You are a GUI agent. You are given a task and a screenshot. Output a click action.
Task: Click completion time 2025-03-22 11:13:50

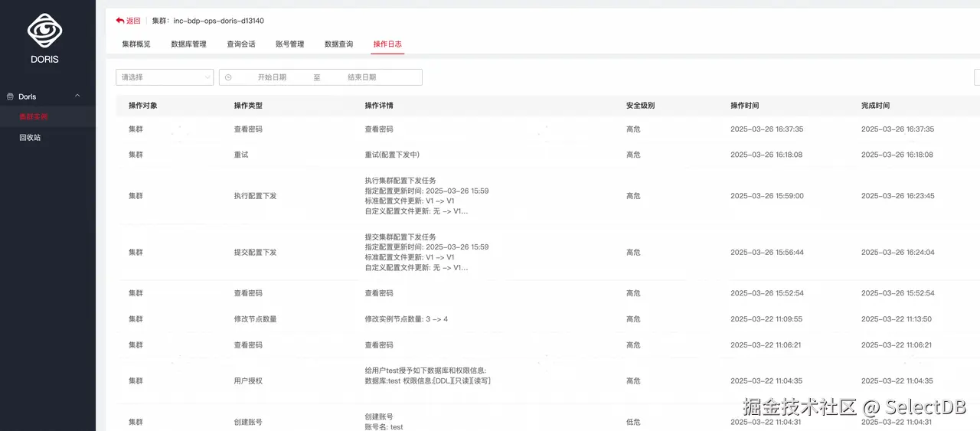897,319
